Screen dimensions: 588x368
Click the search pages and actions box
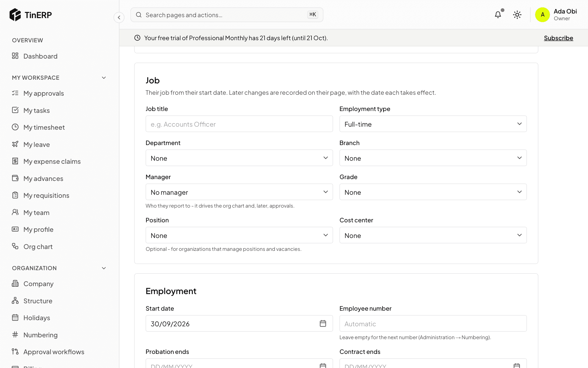[227, 15]
